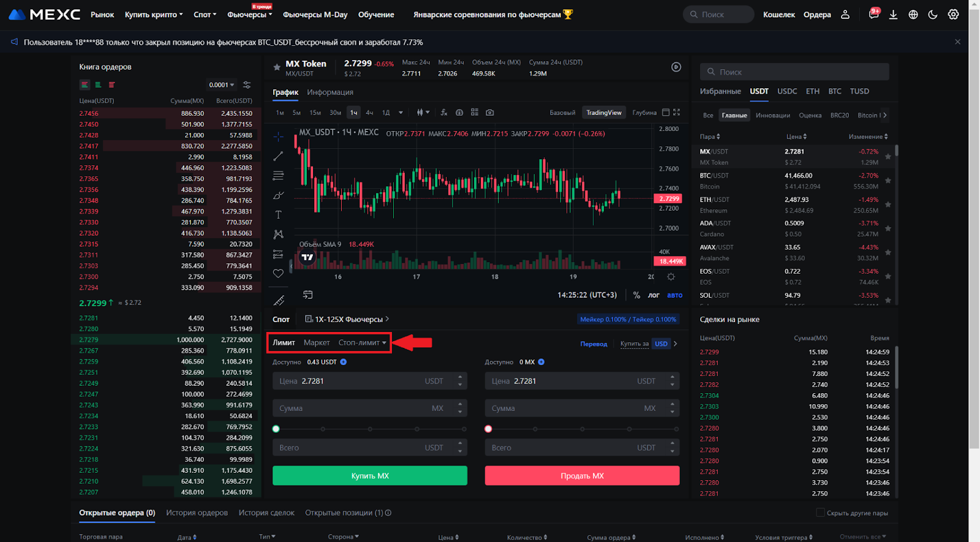Toggle dark mode moon icon
Screen dimensions: 980x542
933,14
